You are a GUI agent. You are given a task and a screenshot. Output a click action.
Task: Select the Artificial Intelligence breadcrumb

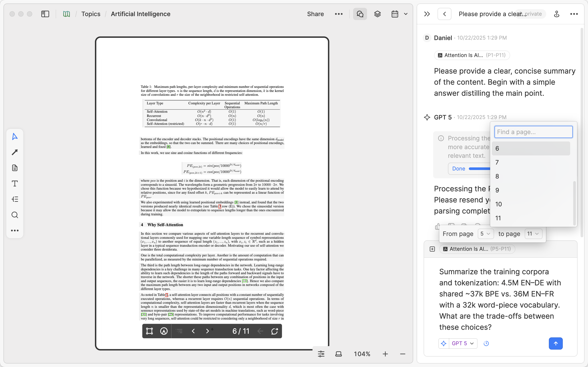tap(140, 14)
